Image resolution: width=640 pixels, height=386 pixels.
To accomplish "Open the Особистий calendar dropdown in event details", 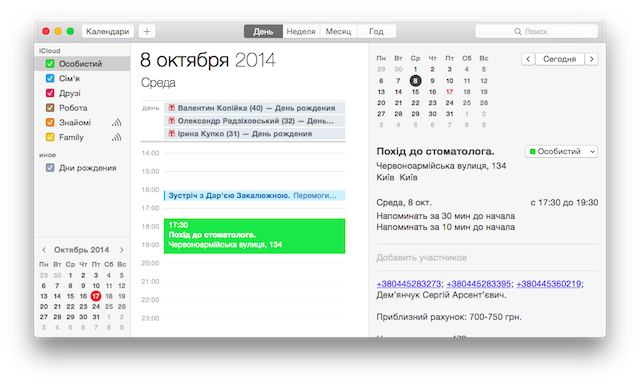I will click(x=561, y=151).
